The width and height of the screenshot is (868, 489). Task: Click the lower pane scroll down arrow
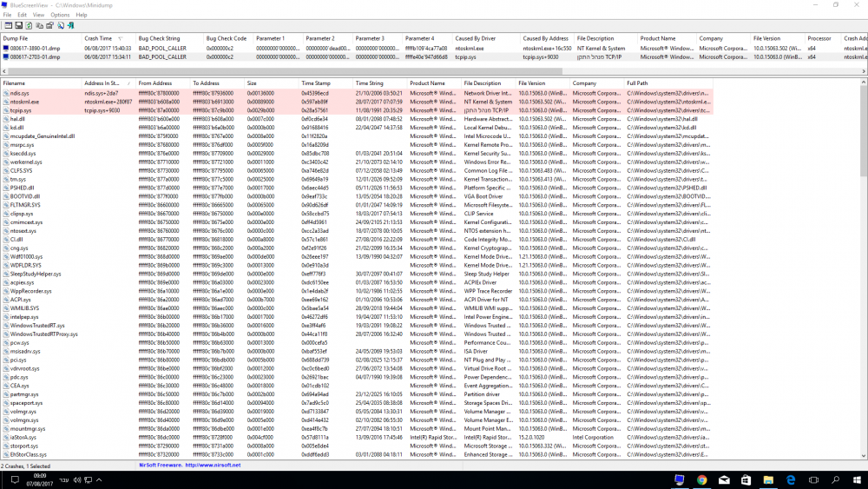click(x=864, y=456)
